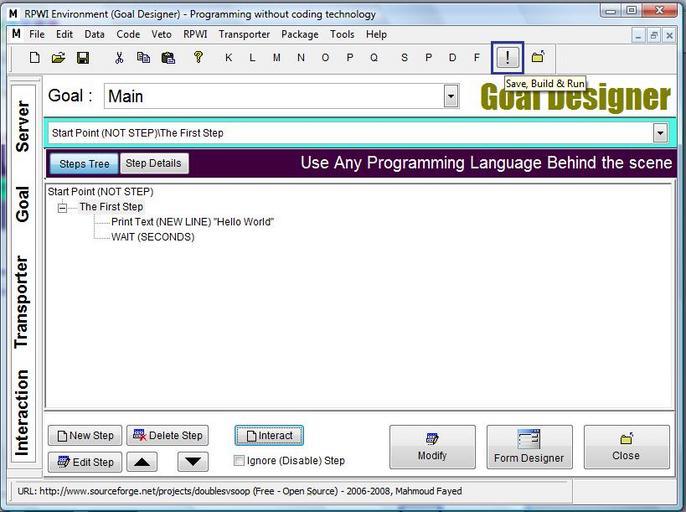Click the Open folder toolbar icon
This screenshot has width=686, height=512.
(59, 58)
